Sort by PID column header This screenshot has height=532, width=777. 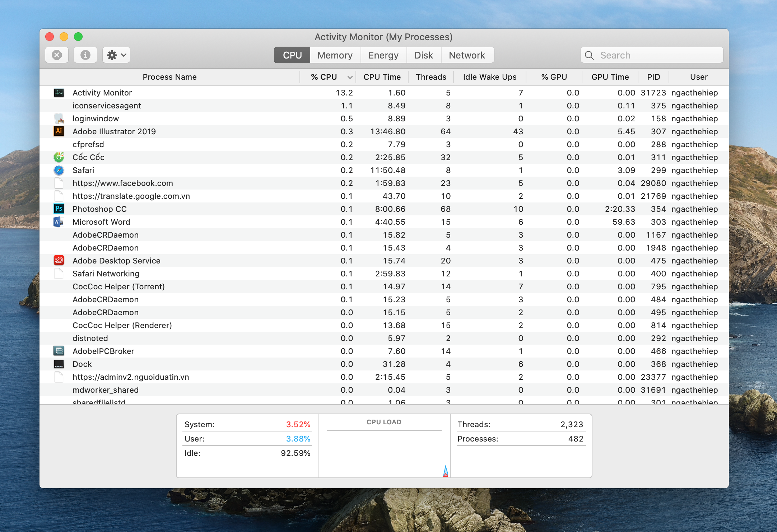[x=653, y=77]
